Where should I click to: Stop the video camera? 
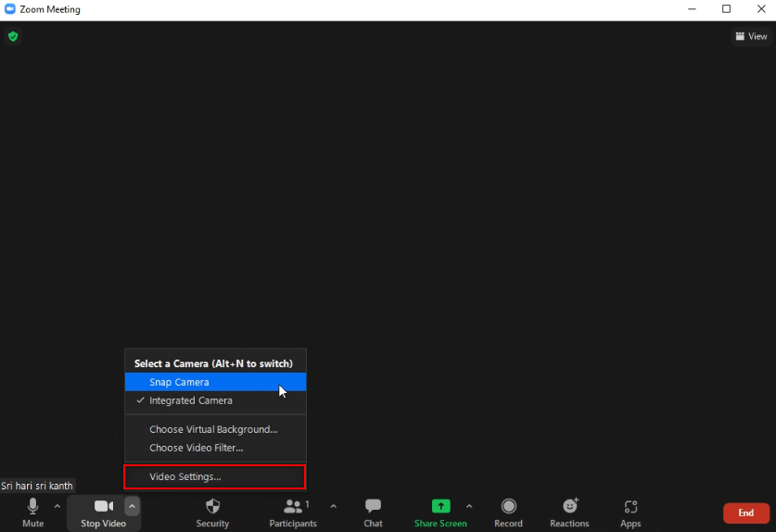tap(103, 513)
